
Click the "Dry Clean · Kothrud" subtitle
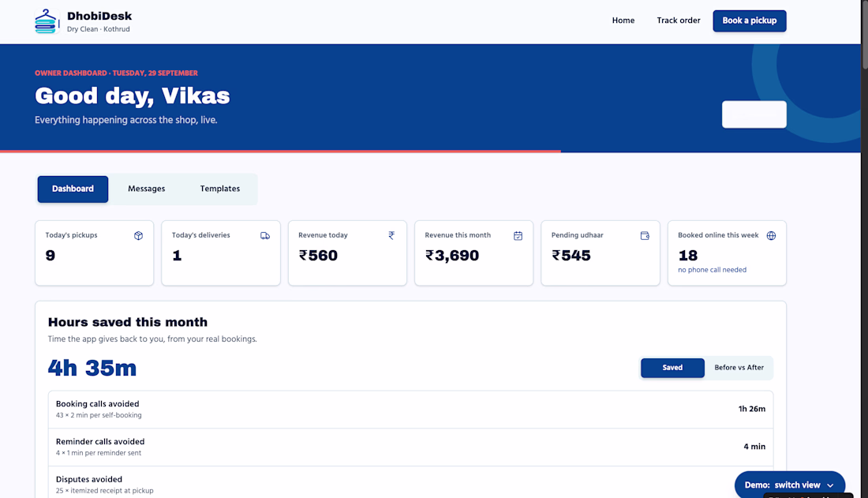(x=99, y=29)
